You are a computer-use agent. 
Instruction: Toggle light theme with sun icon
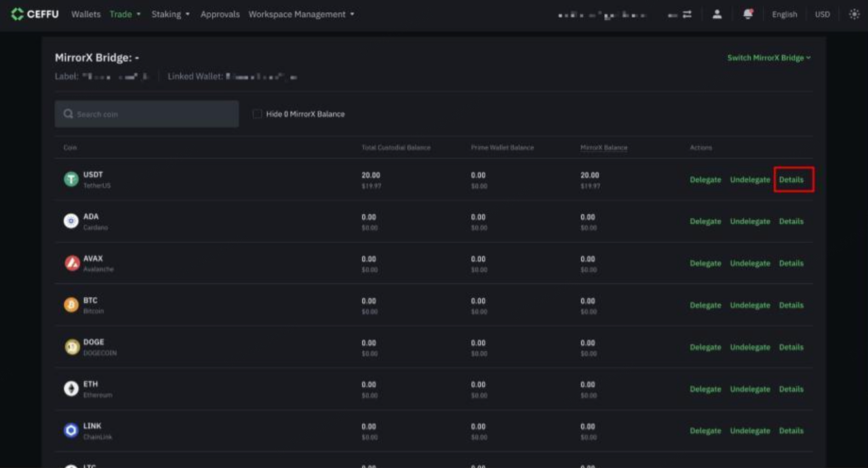(854, 14)
